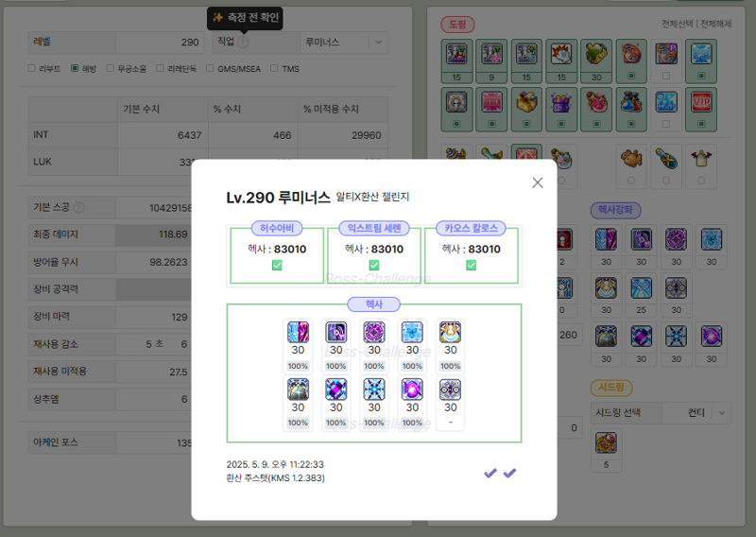Click the pink heart potion doping icon
The height and width of the screenshot is (537, 756).
[x=596, y=102]
